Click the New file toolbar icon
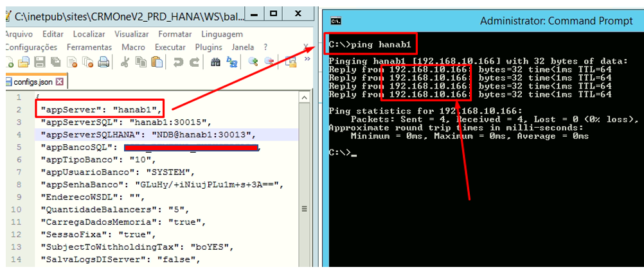This screenshot has height=274, width=644. click(10, 62)
